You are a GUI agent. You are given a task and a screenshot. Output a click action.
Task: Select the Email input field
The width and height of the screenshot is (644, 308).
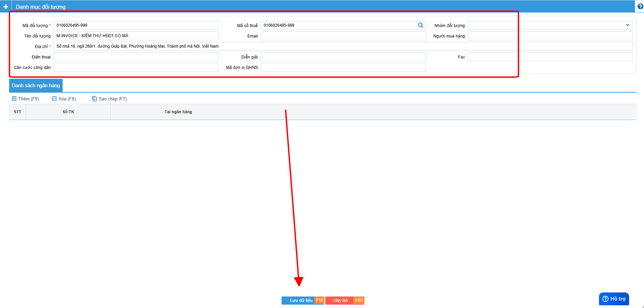(343, 36)
